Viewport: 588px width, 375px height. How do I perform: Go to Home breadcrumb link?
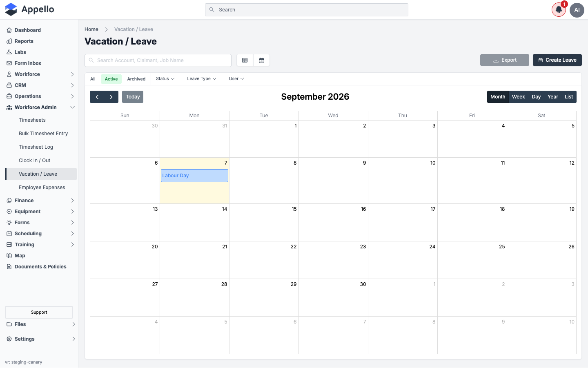(91, 29)
